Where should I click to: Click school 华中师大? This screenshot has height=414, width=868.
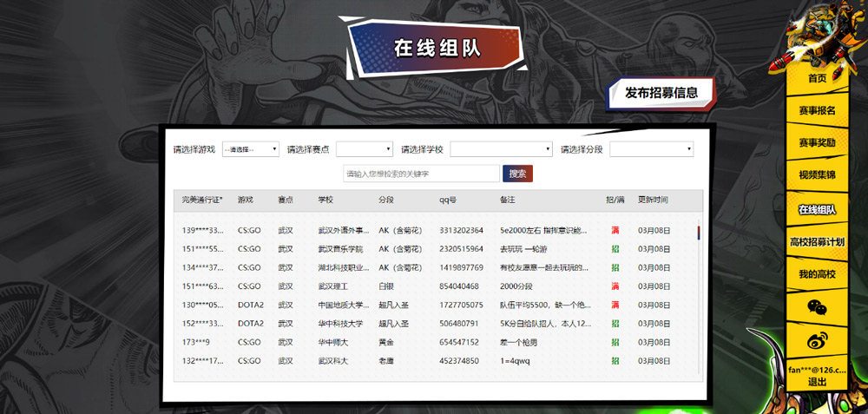[332, 343]
